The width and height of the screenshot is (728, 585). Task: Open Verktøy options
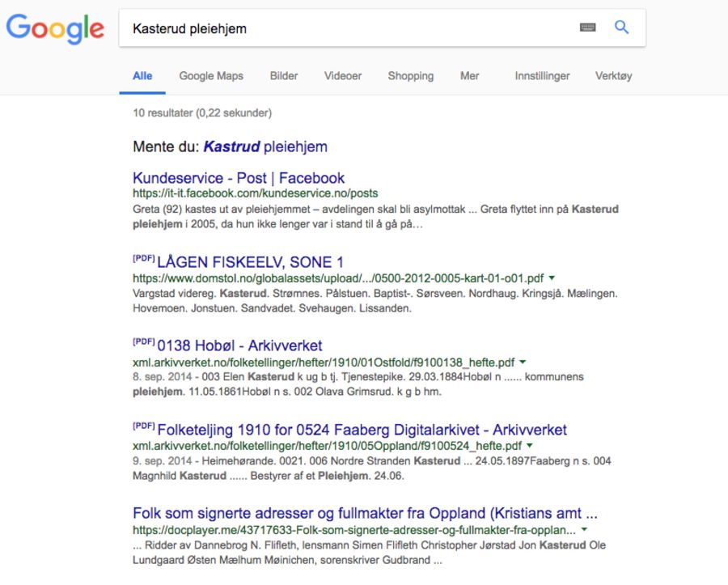(613, 76)
